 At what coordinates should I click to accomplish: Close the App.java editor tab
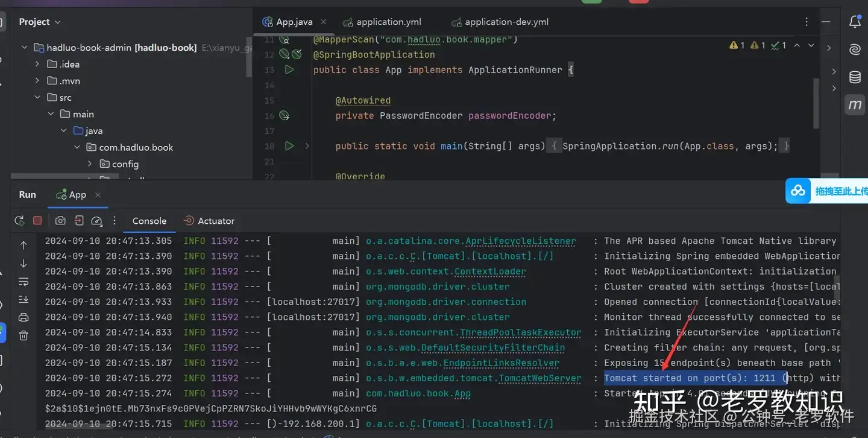point(323,22)
